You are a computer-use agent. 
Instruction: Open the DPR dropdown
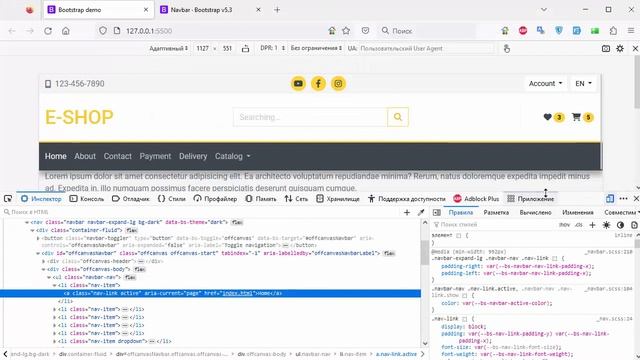point(273,48)
